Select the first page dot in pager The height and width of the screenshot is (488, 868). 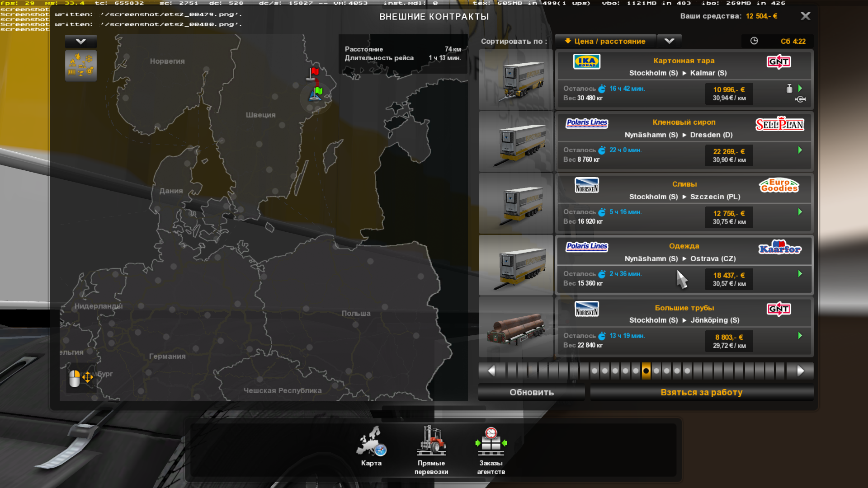click(x=594, y=371)
